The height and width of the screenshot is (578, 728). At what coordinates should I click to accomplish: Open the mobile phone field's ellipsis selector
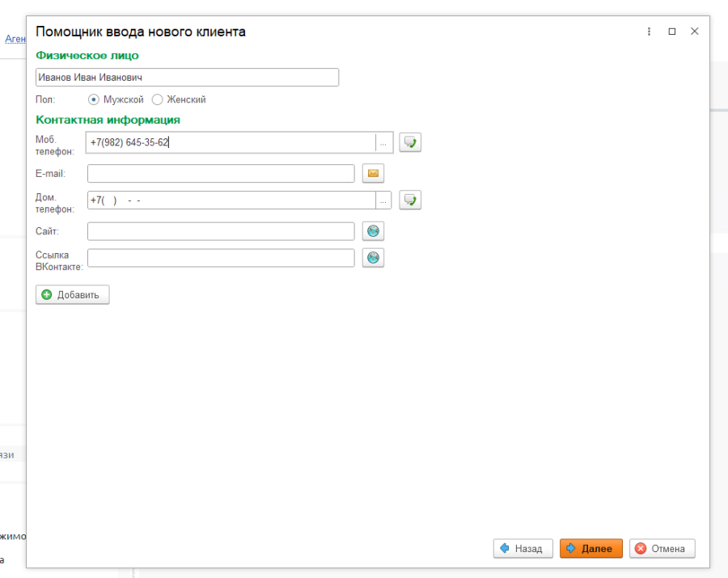[383, 143]
